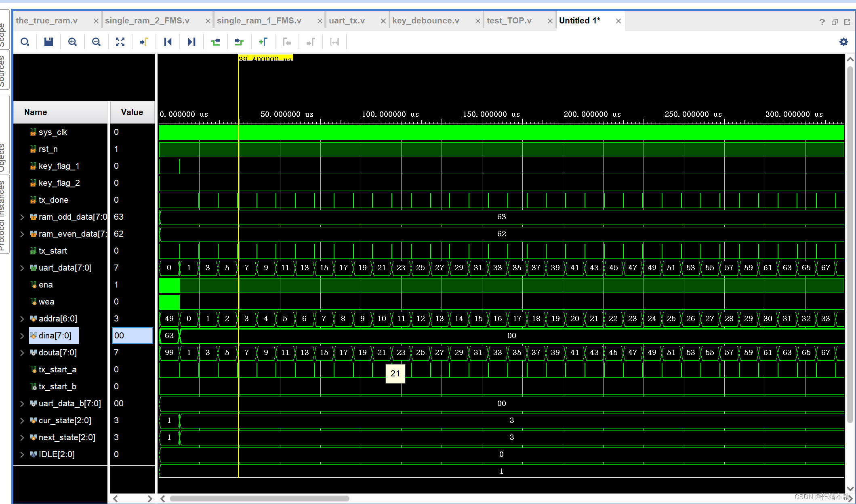Expand cur_state[2:0] signal
The height and width of the screenshot is (504, 856).
click(x=22, y=420)
